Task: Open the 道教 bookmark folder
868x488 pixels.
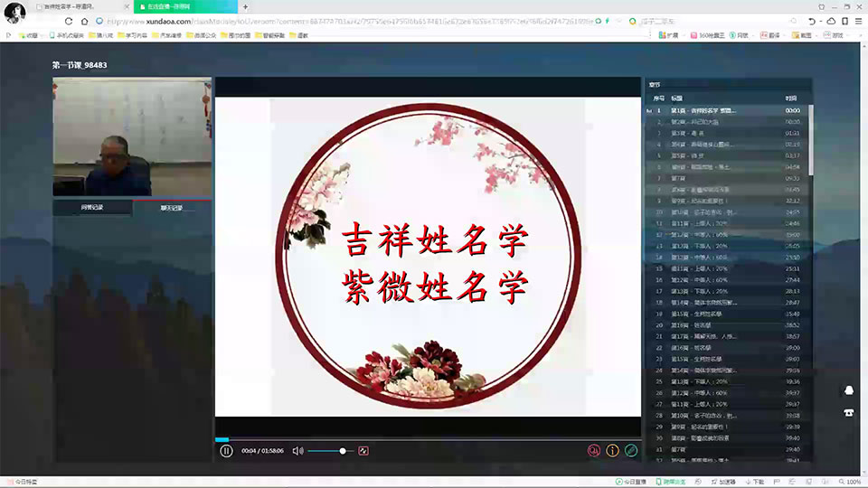Action: tap(298, 35)
